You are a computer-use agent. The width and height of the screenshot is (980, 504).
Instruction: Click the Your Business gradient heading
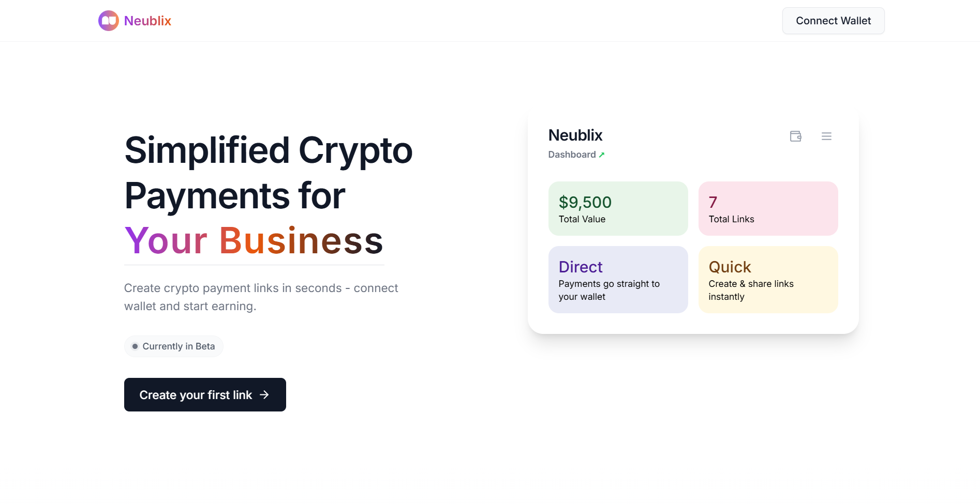tap(254, 241)
